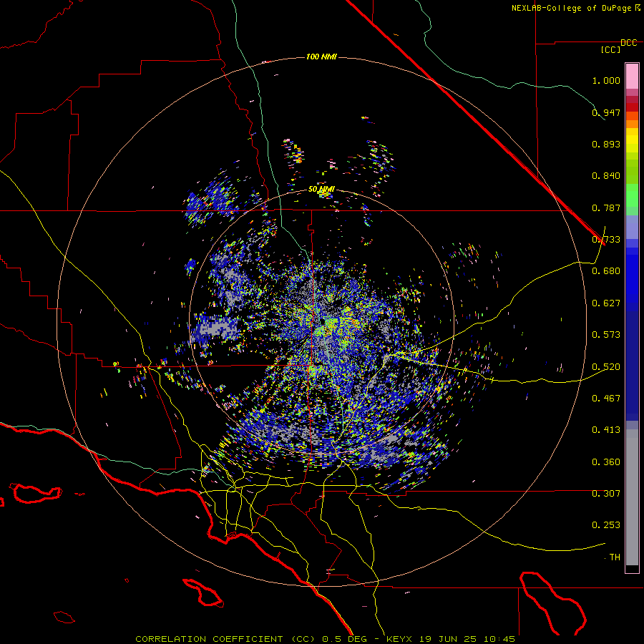Viewport: 644px width, 644px height.
Task: Click the TH threshold label
Action: (x=615, y=557)
